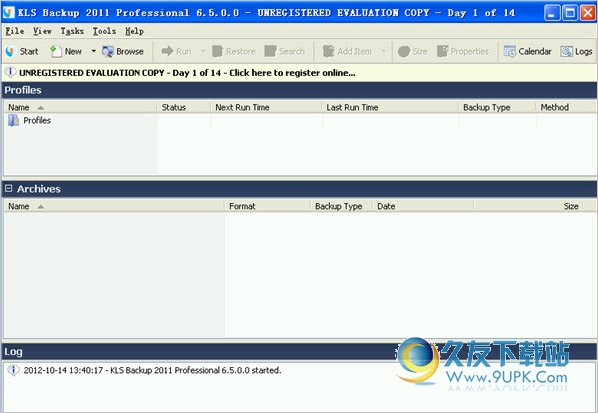Sort profiles by Next Run Time column

point(266,108)
